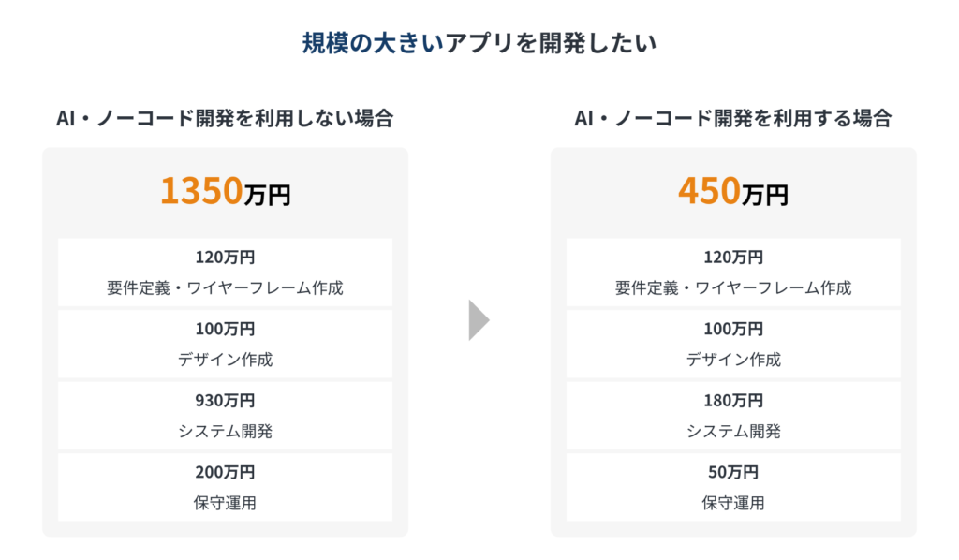Click the gray right-pointing arrow between panels

[x=479, y=320]
